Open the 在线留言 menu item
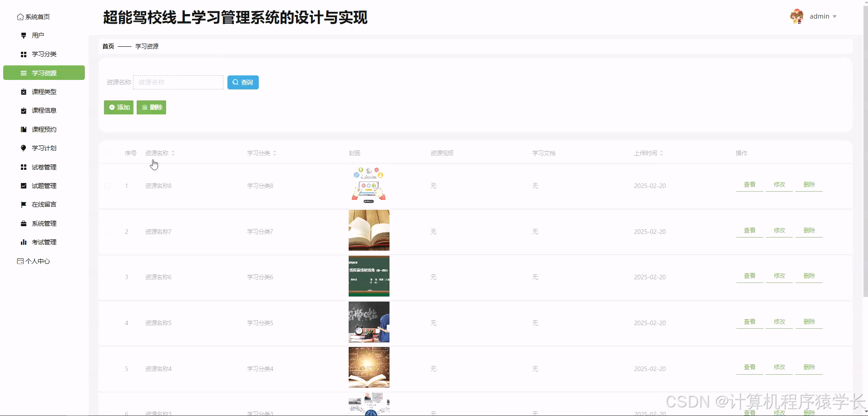The image size is (868, 416). point(44,205)
